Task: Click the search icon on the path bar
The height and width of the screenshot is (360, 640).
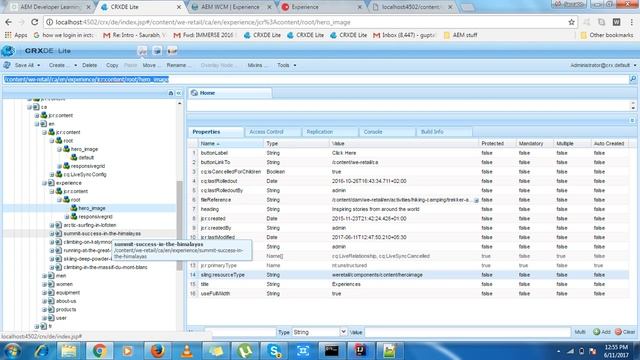Action: [x=633, y=79]
